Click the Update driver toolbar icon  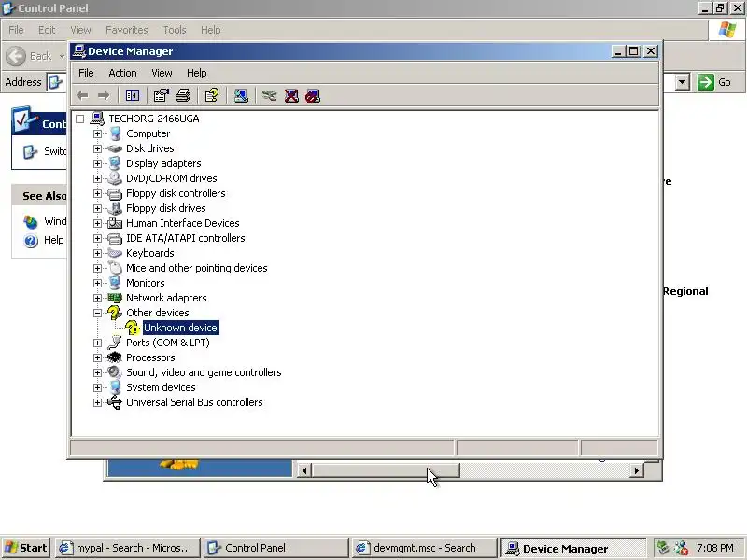(x=269, y=96)
